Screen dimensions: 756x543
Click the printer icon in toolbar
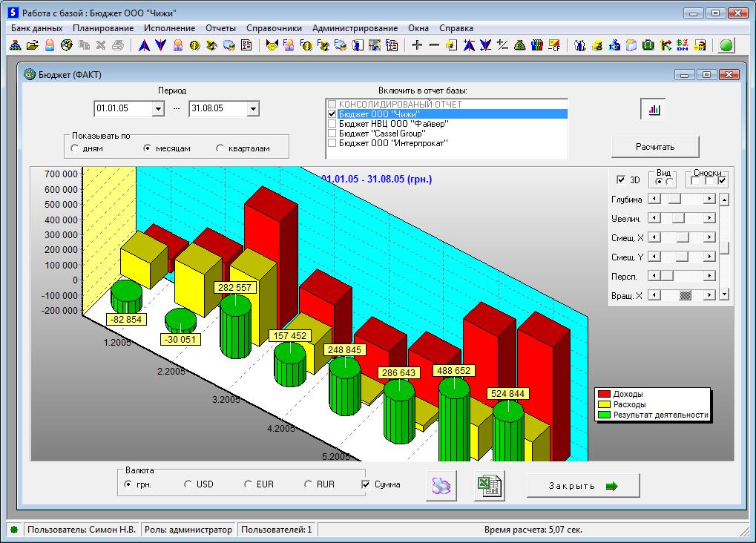[118, 46]
